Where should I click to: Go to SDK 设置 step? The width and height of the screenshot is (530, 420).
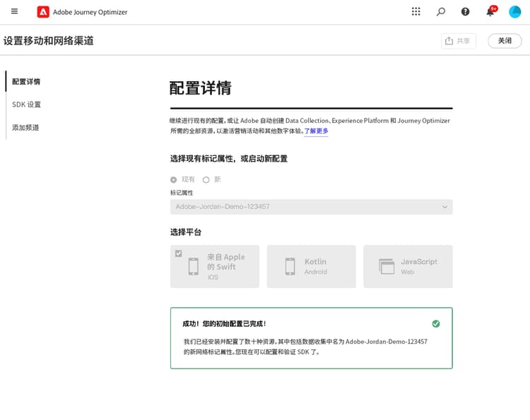click(x=26, y=104)
